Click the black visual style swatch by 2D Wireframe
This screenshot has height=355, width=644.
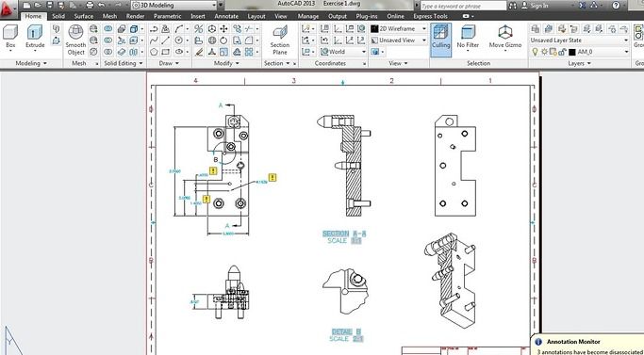(x=374, y=29)
